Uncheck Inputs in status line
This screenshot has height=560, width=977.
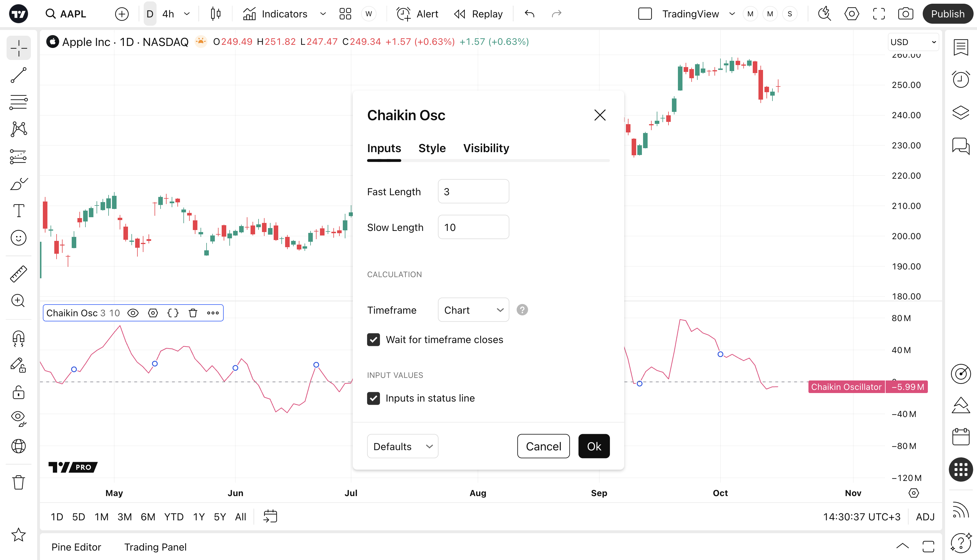click(373, 398)
